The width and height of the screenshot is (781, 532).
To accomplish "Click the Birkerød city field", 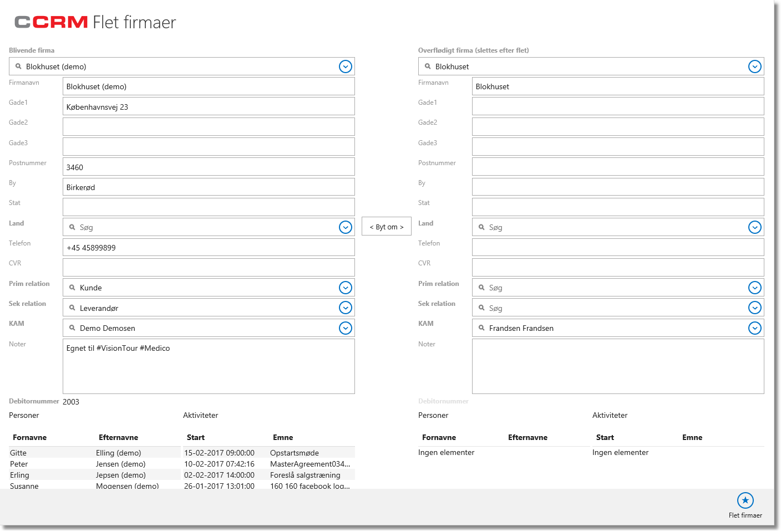I will coord(209,187).
